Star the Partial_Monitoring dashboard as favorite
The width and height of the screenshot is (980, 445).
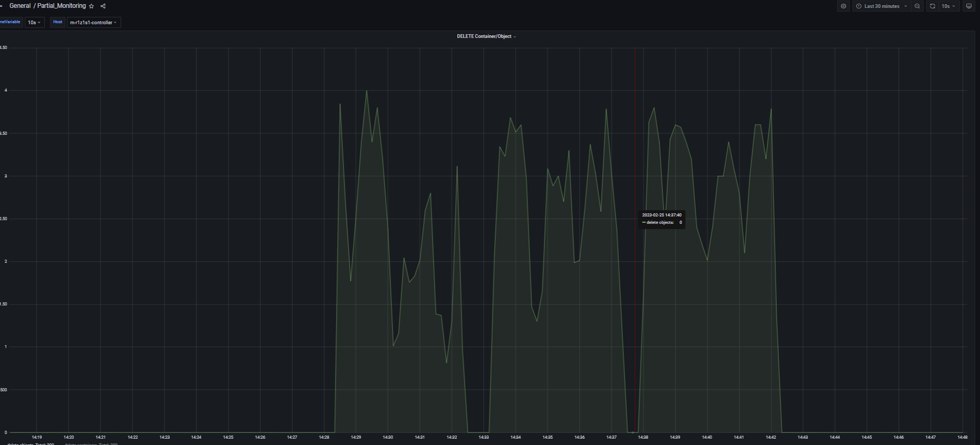pyautogui.click(x=92, y=6)
